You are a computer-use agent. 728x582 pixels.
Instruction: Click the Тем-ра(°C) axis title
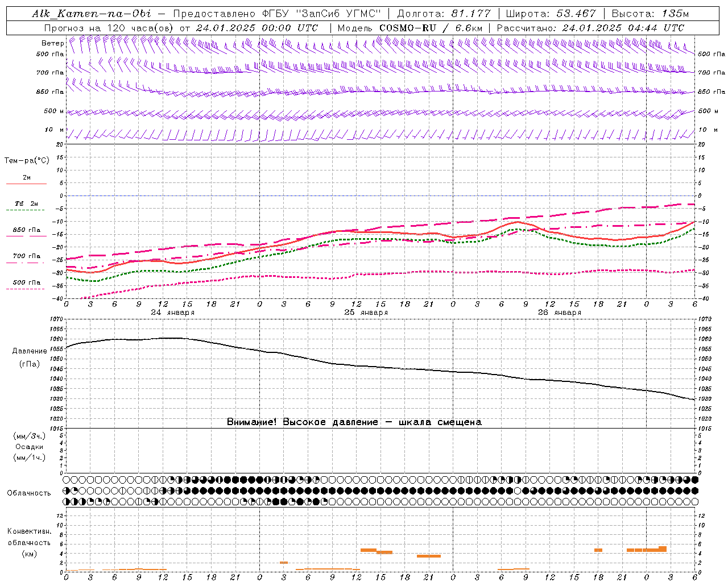(x=27, y=160)
